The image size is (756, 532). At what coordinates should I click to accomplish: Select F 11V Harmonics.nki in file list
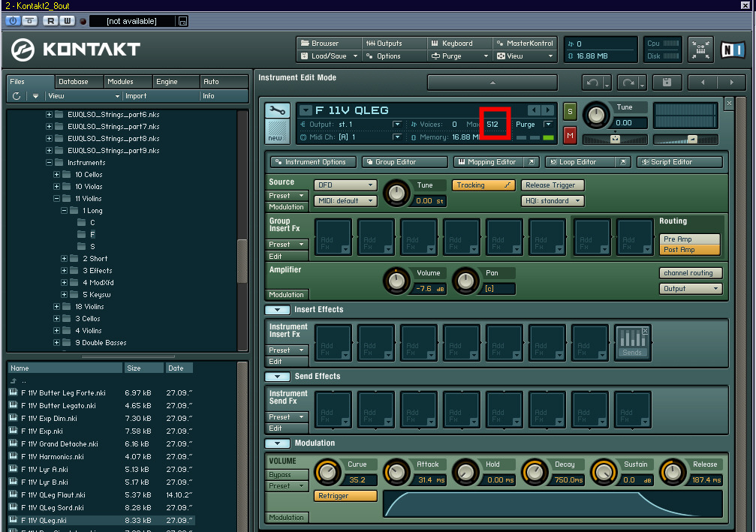[53, 457]
